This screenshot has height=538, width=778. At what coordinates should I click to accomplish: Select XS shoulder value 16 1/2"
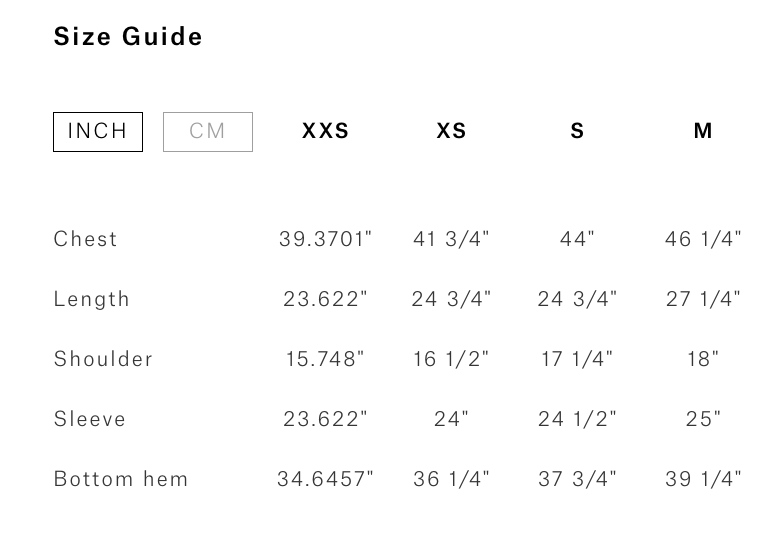(451, 359)
